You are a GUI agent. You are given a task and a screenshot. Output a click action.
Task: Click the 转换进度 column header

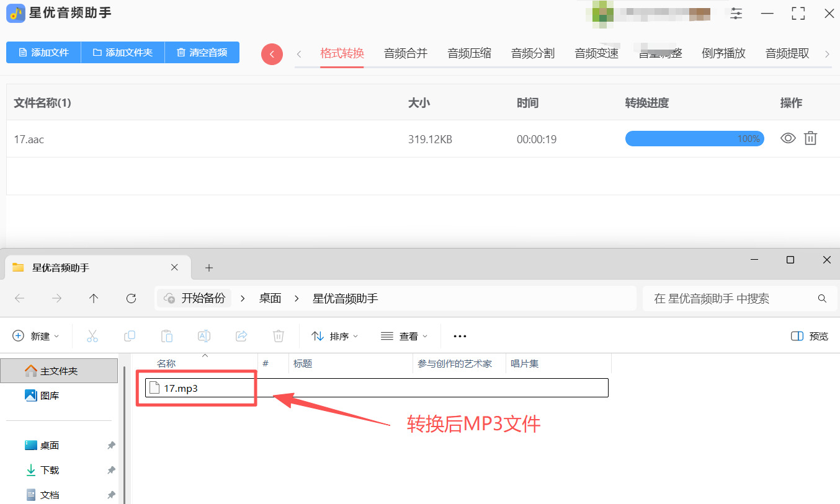[647, 103]
